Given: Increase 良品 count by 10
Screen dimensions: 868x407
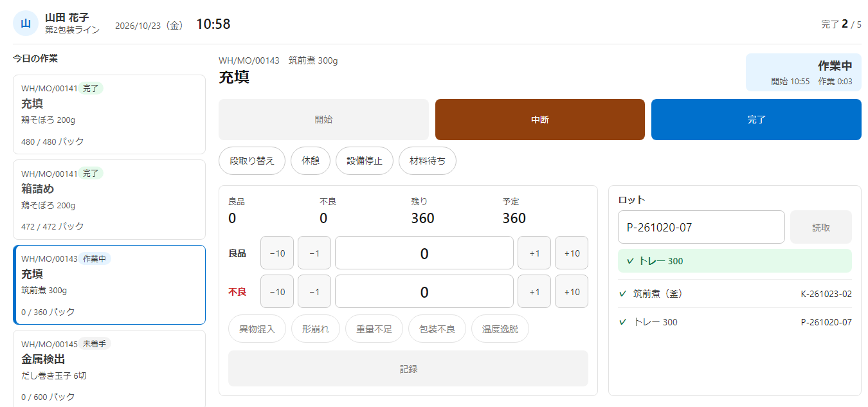Looking at the screenshot, I should [572, 253].
